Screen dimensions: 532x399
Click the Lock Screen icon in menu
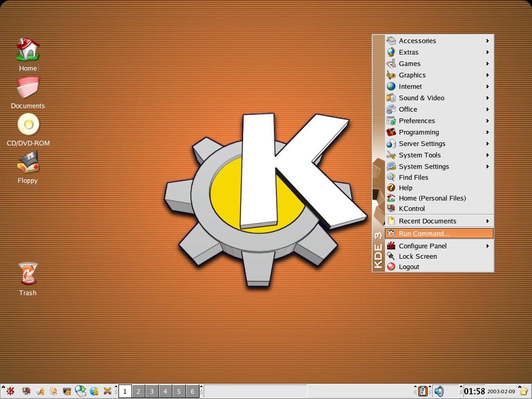[x=391, y=256]
